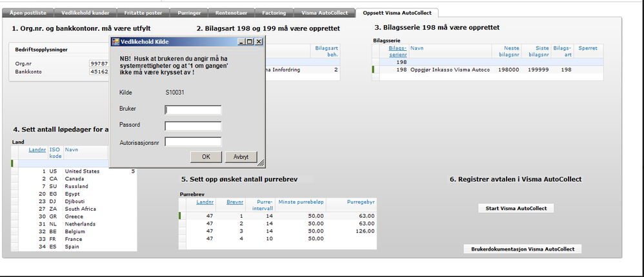Image resolution: width=644 pixels, height=277 pixels.
Task: Click the Sperret column header
Action: [x=588, y=48]
